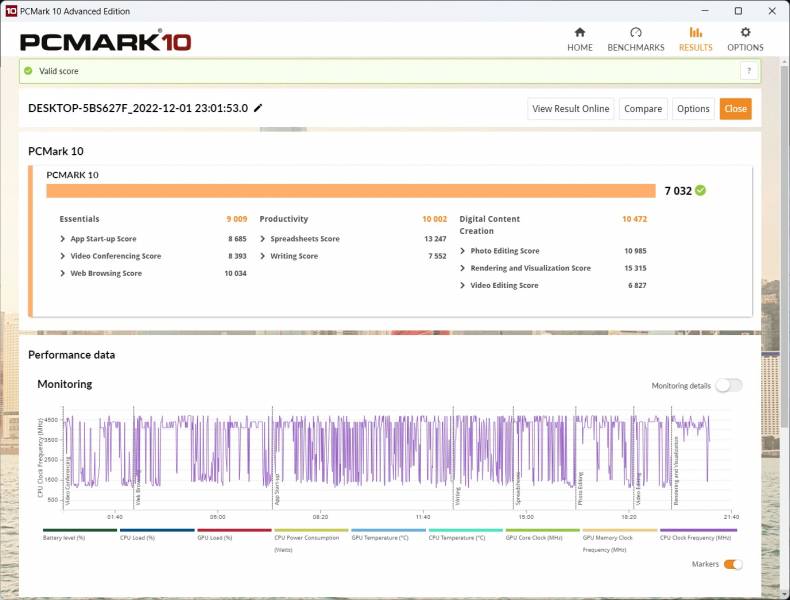Viewport: 790px width, 600px height.
Task: Click the Photo Editing marker on chart
Action: 580,489
